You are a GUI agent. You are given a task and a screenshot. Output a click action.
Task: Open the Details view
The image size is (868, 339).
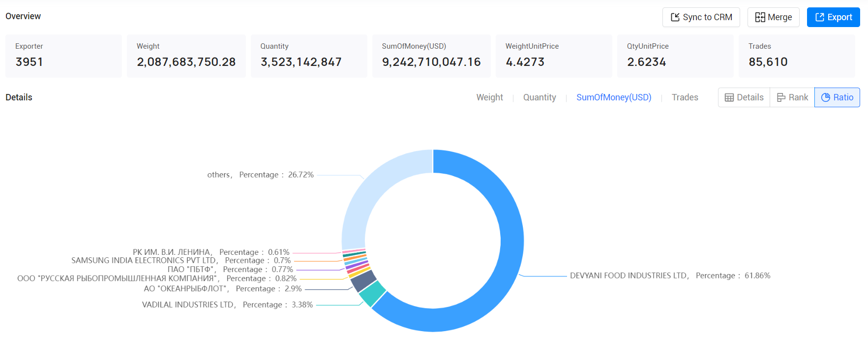click(x=744, y=97)
